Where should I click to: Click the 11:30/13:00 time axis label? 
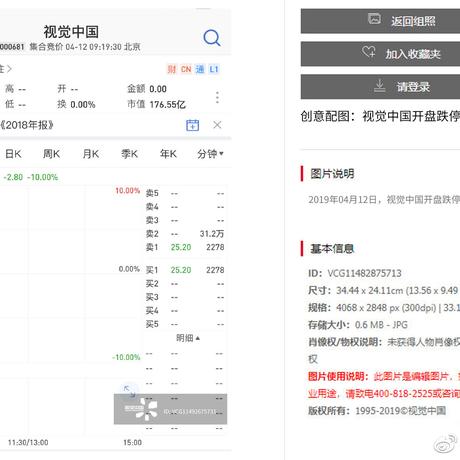[28, 442]
